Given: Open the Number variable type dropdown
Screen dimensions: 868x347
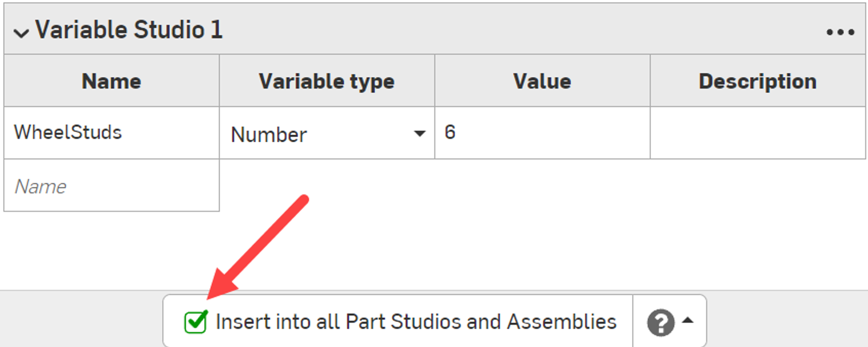Looking at the screenshot, I should click(x=325, y=134).
